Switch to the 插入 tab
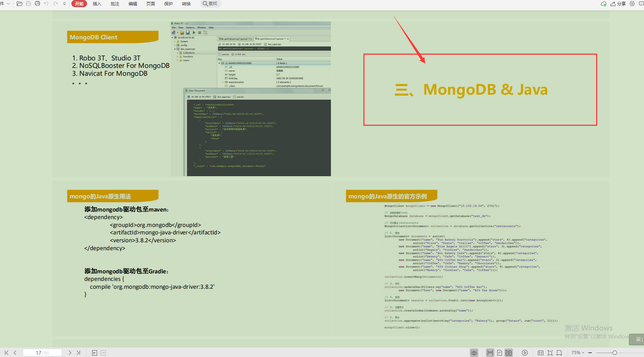 [97, 4]
